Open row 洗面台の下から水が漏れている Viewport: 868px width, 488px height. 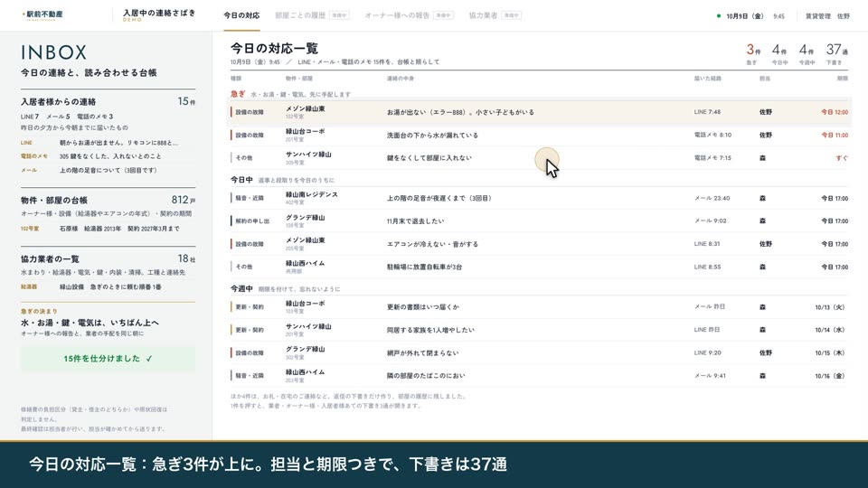point(539,135)
